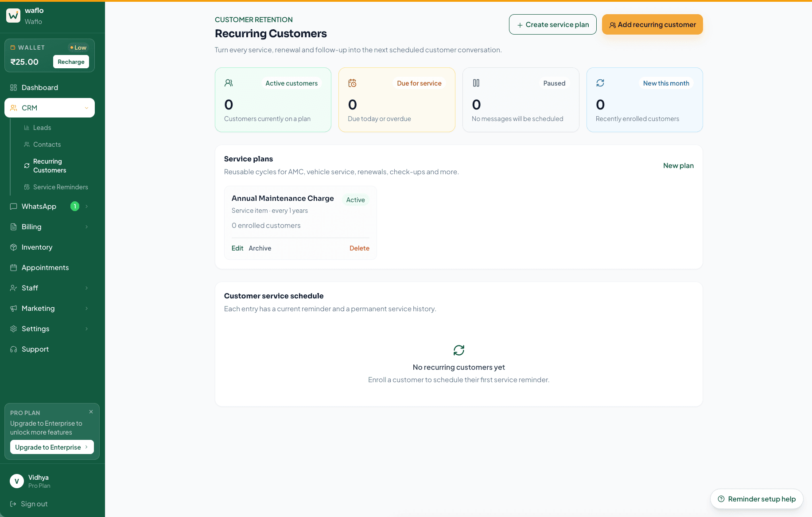The image size is (812, 517).
Task: Click the Settings gear icon
Action: click(x=13, y=329)
